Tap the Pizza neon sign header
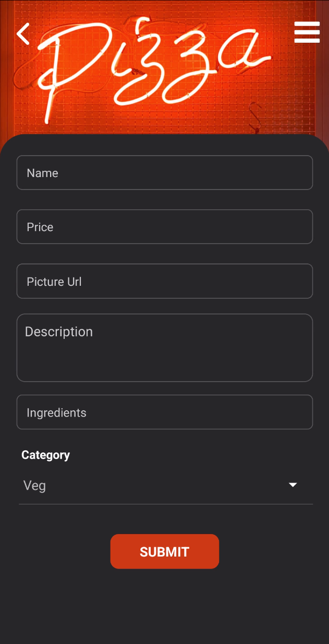 click(156, 68)
